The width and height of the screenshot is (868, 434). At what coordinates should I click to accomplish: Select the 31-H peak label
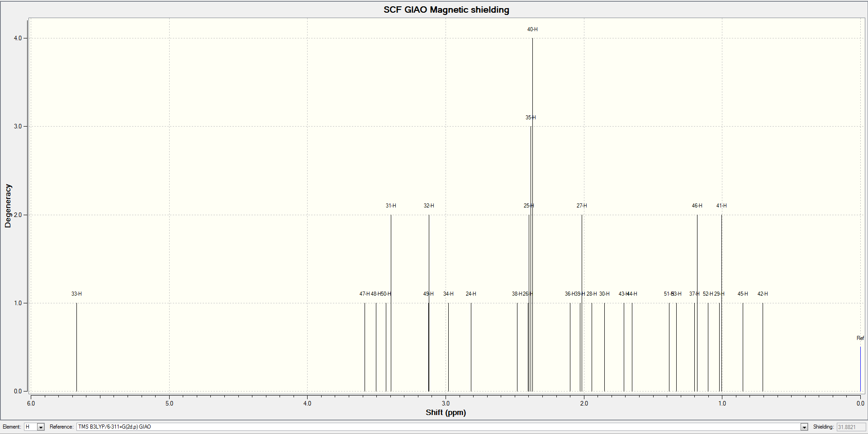pos(391,206)
